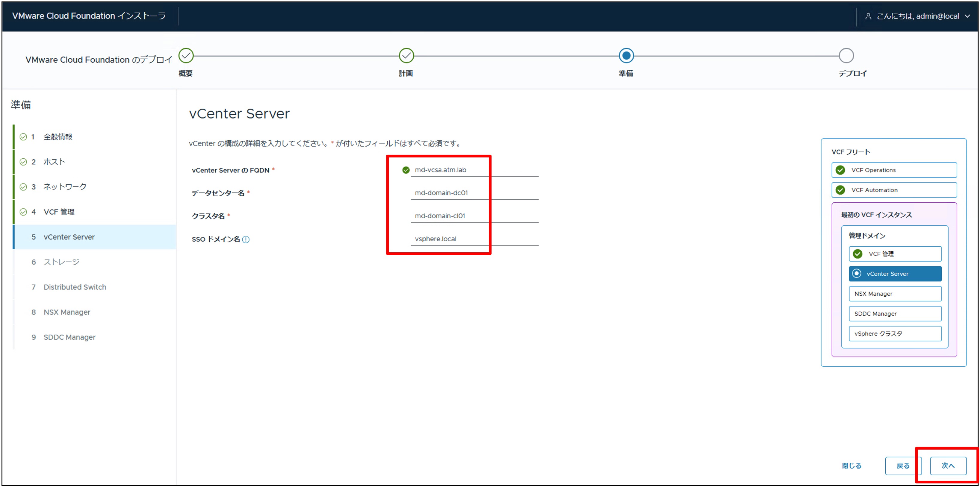Click the こんにちは, admin@local greeting text
The height and width of the screenshot is (487, 980).
point(918,16)
